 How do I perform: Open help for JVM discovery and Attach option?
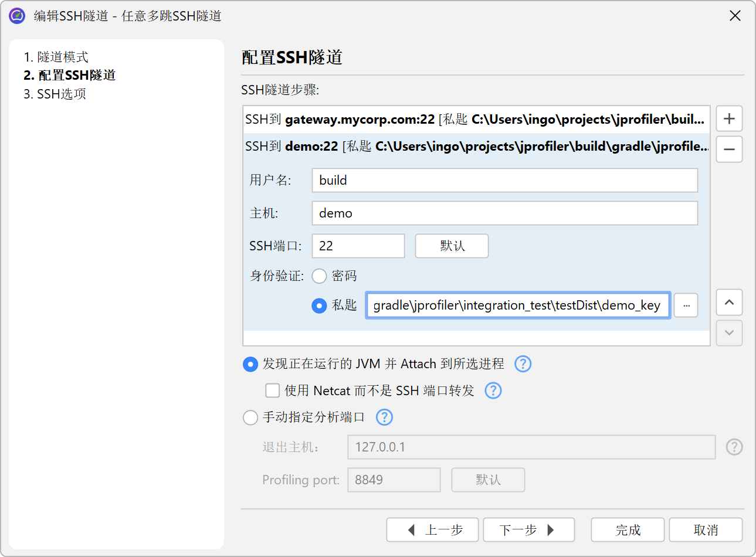tap(523, 364)
